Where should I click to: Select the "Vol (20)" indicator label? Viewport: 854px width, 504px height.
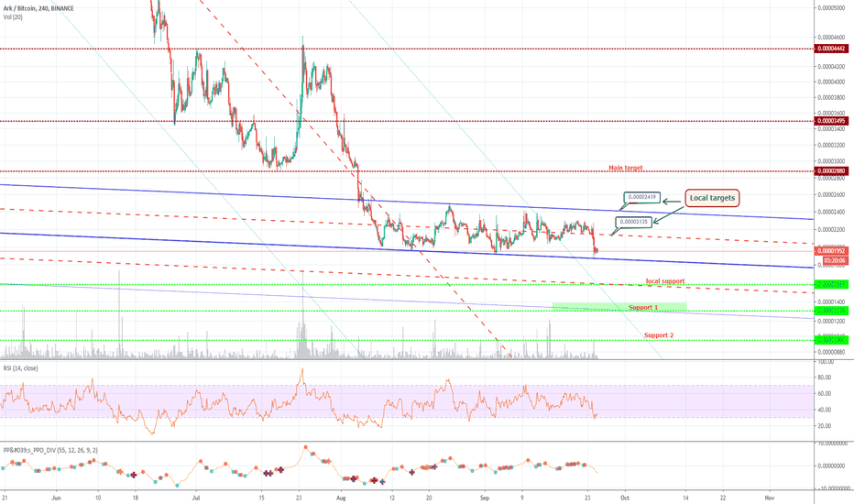point(13,16)
